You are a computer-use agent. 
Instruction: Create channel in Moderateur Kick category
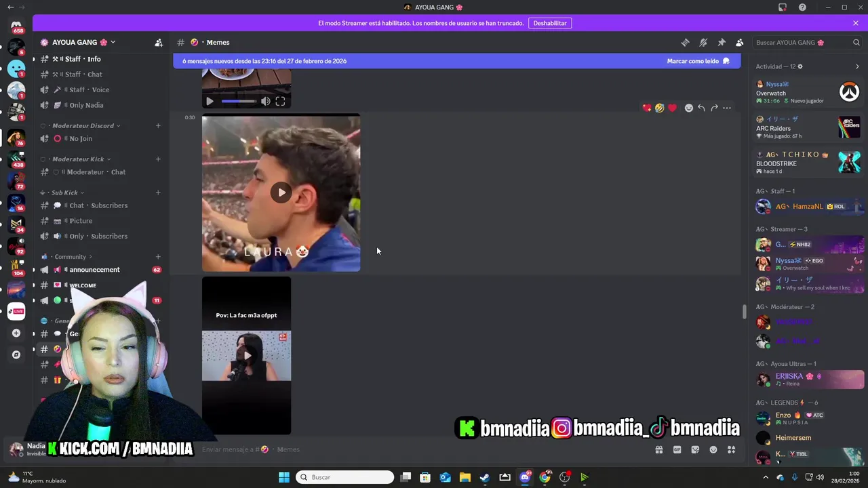click(x=158, y=159)
